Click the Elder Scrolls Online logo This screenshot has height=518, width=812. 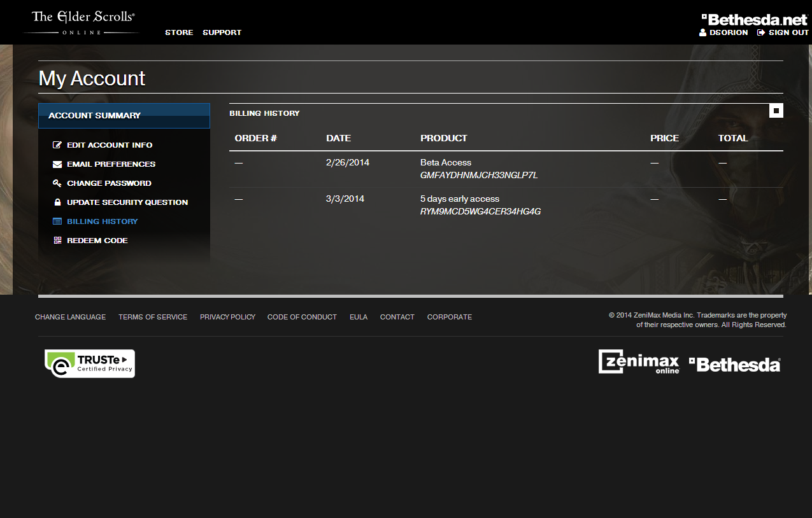[x=82, y=22]
